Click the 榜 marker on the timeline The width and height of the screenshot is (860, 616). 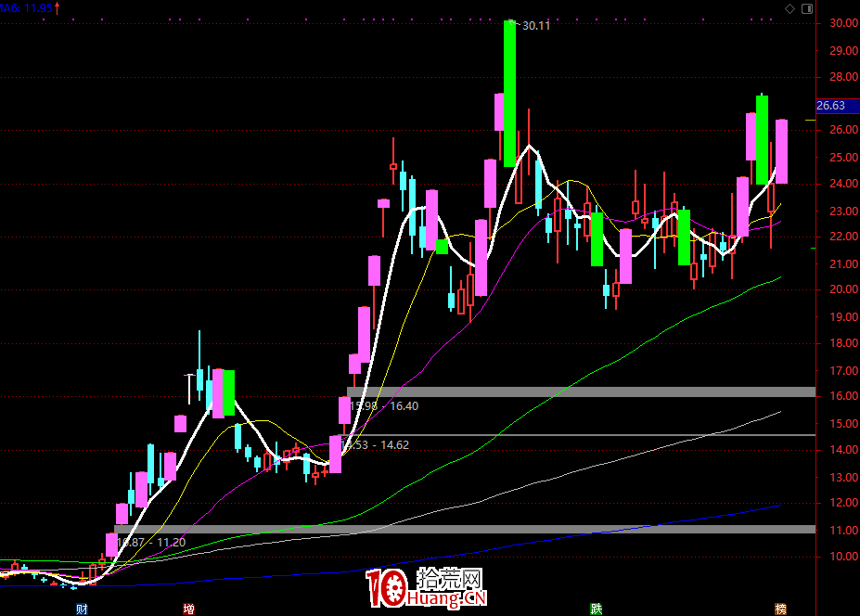tap(780, 609)
